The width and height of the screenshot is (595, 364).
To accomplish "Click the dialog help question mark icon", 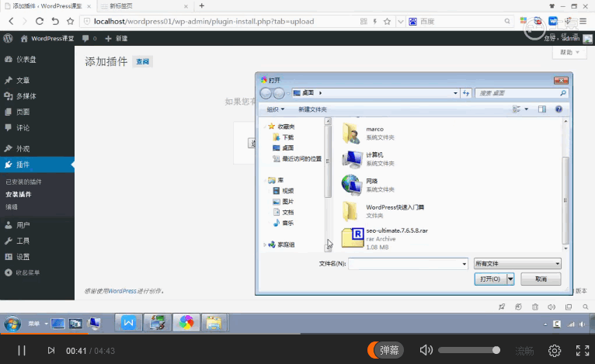I will pyautogui.click(x=558, y=109).
